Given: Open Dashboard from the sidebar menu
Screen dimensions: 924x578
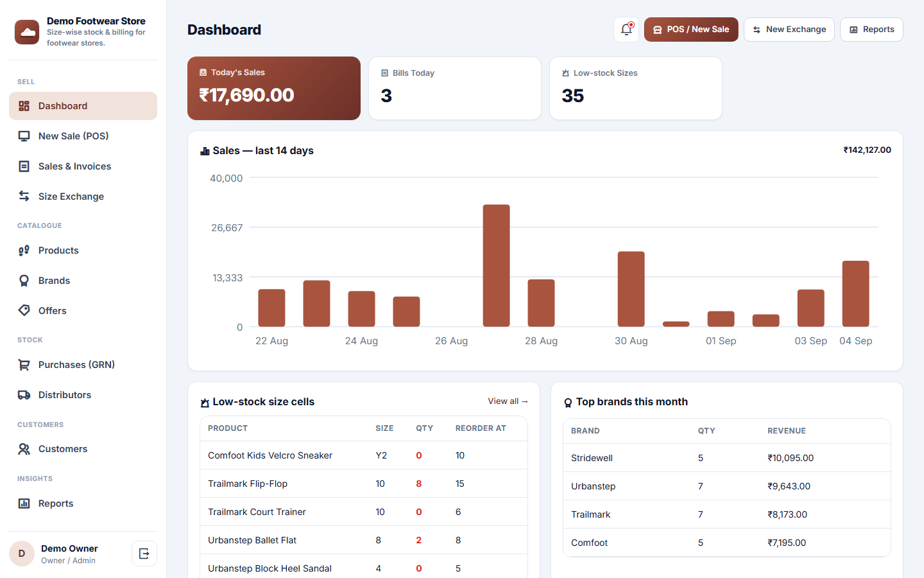Looking at the screenshot, I should pyautogui.click(x=83, y=106).
